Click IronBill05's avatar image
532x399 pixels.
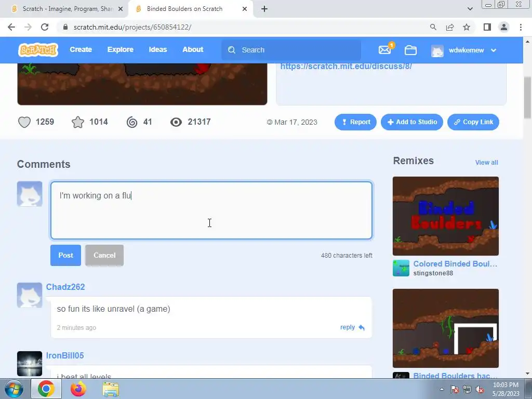point(30,364)
